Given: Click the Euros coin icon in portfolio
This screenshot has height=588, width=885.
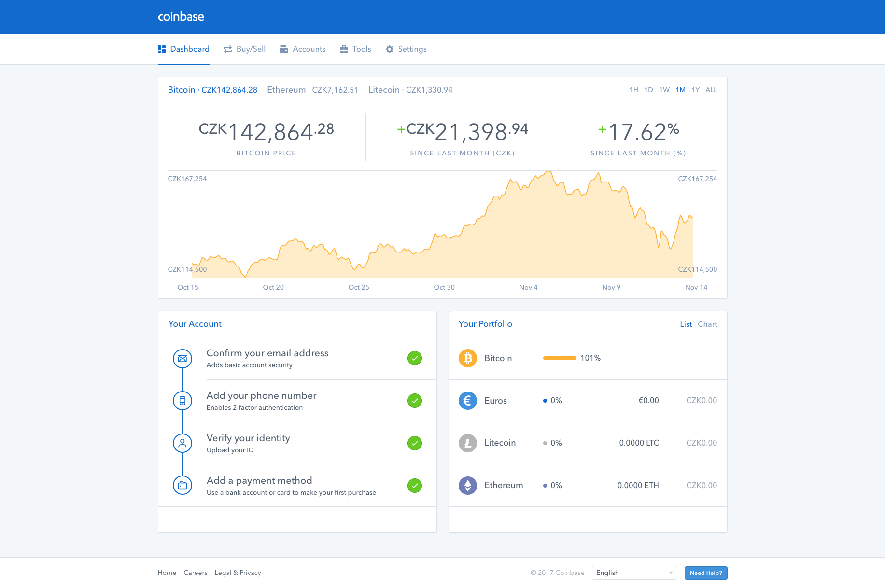Looking at the screenshot, I should pos(468,401).
